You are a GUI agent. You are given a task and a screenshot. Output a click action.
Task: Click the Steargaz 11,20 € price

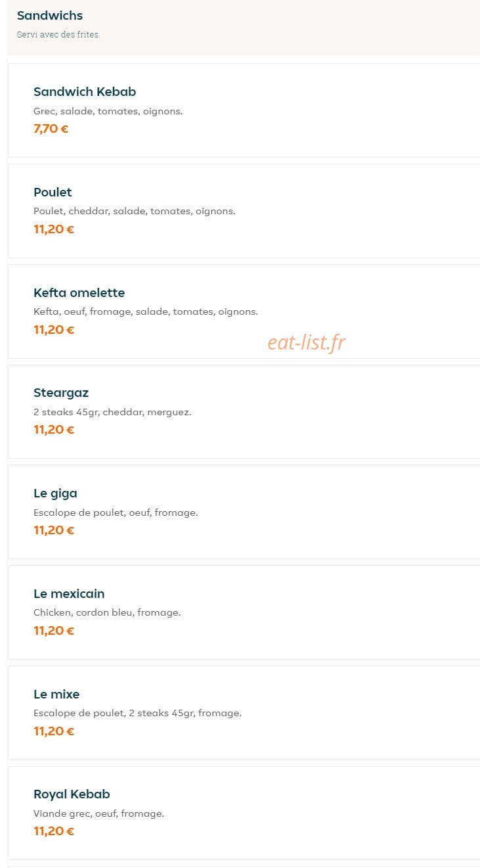[x=54, y=430]
